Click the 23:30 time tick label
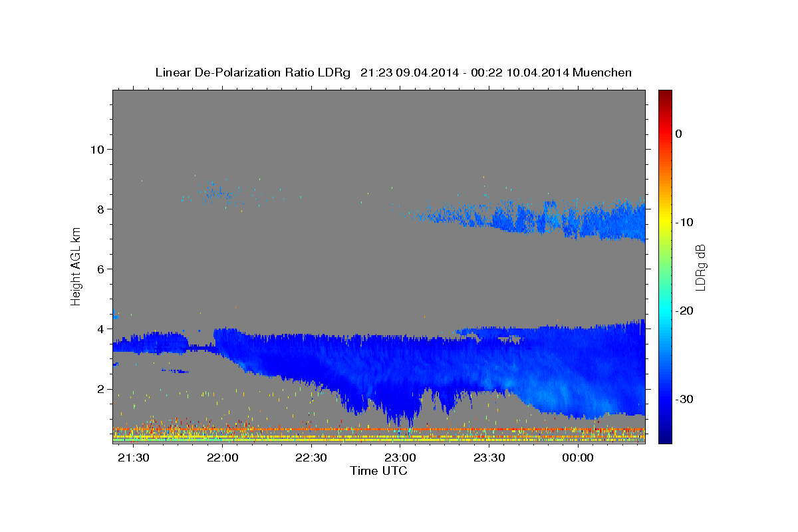This screenshot has width=798, height=532. click(x=489, y=458)
